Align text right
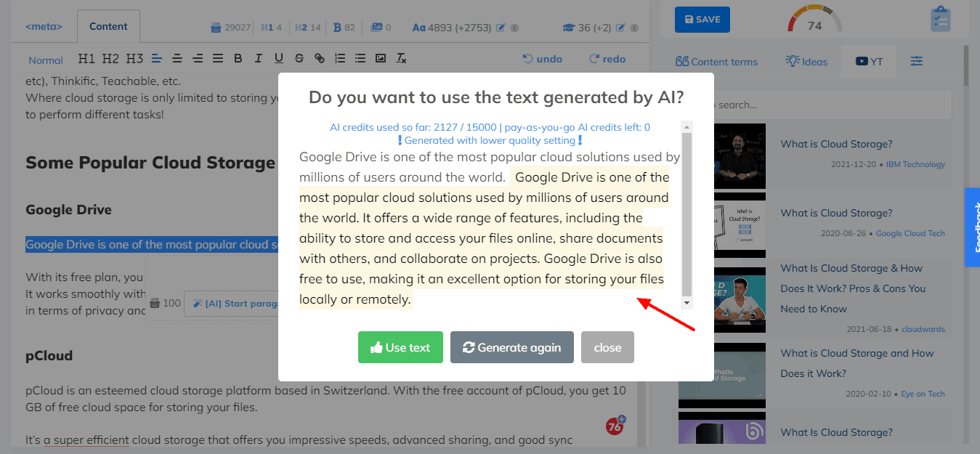 pyautogui.click(x=197, y=59)
